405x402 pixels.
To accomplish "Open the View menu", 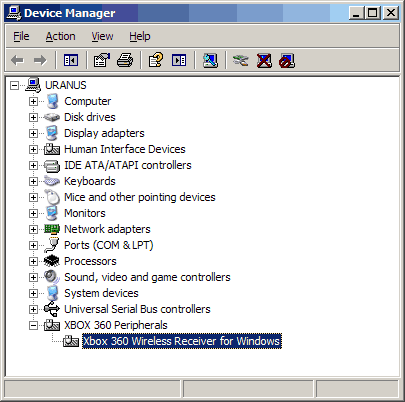I will pyautogui.click(x=102, y=36).
